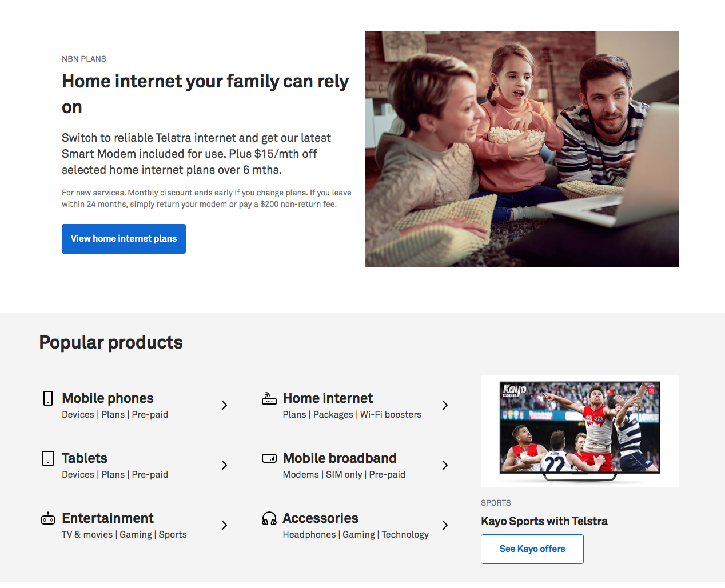The width and height of the screenshot is (725, 588).
Task: Click the Mobile broadband device icon
Action: tap(269, 458)
